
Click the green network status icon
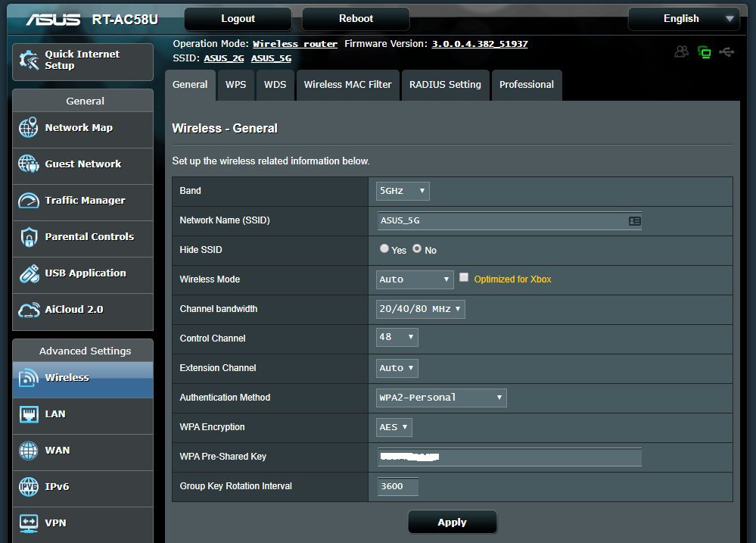coord(705,51)
